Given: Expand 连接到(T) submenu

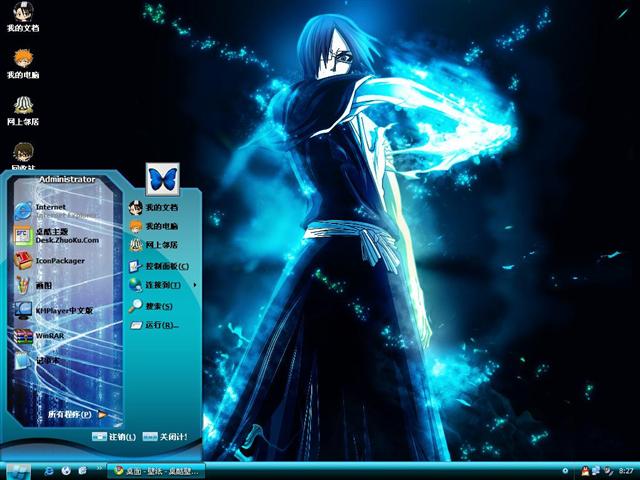Looking at the screenshot, I should pos(162,285).
